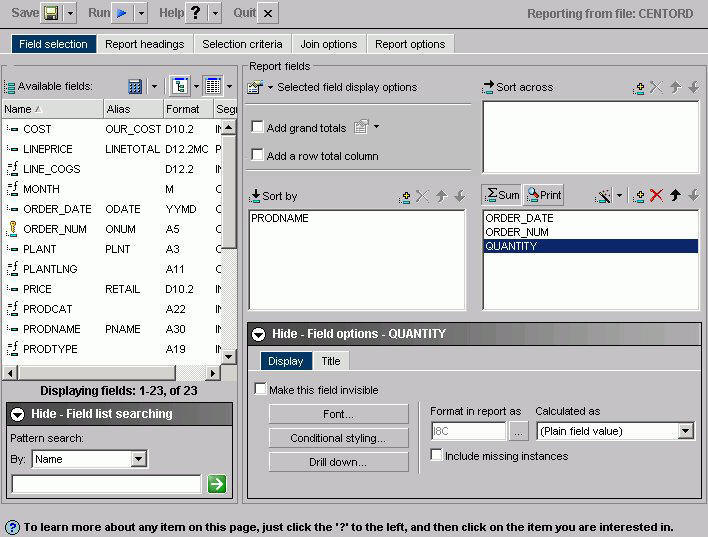Screen dimensions: 708x537
Task: Move QUANTITY up with black up arrow
Action: 675,196
